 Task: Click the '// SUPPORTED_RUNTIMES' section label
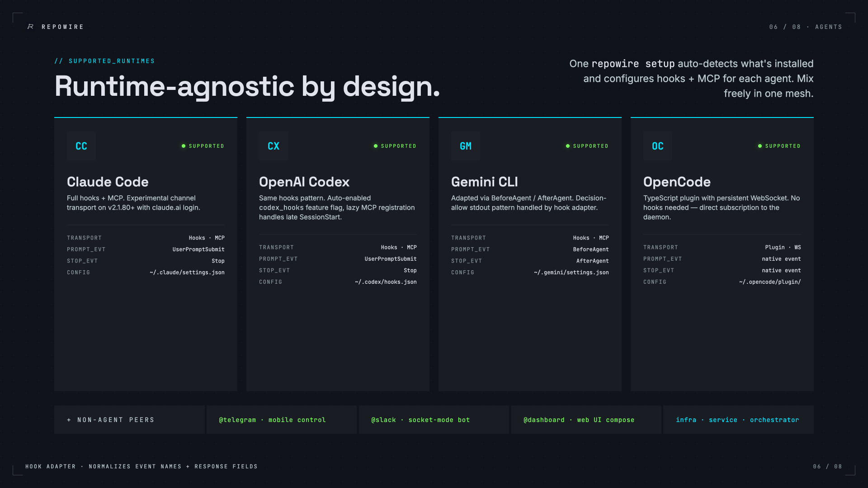point(104,61)
